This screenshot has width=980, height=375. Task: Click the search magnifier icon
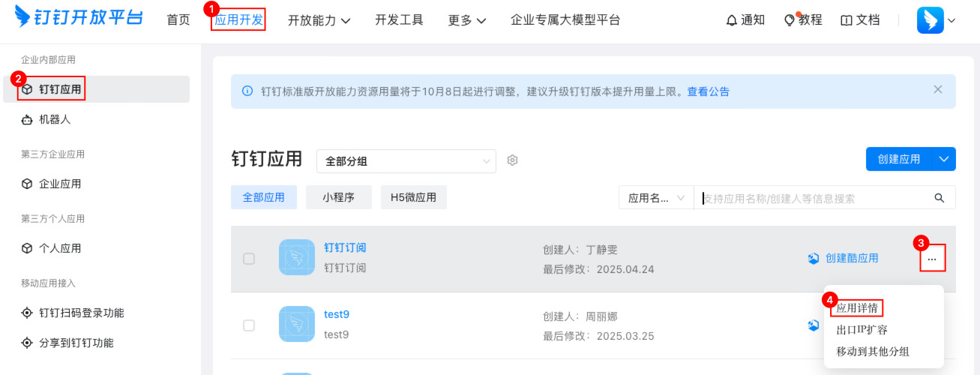pyautogui.click(x=939, y=198)
